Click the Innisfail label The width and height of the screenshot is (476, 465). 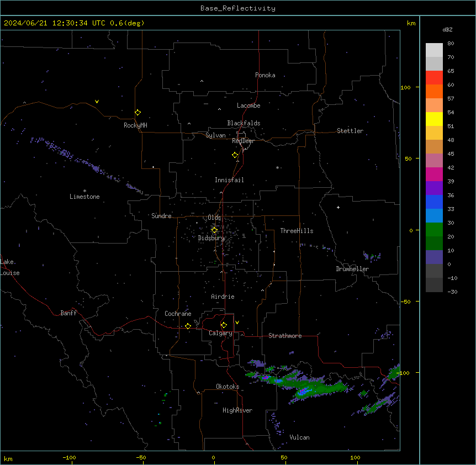229,180
